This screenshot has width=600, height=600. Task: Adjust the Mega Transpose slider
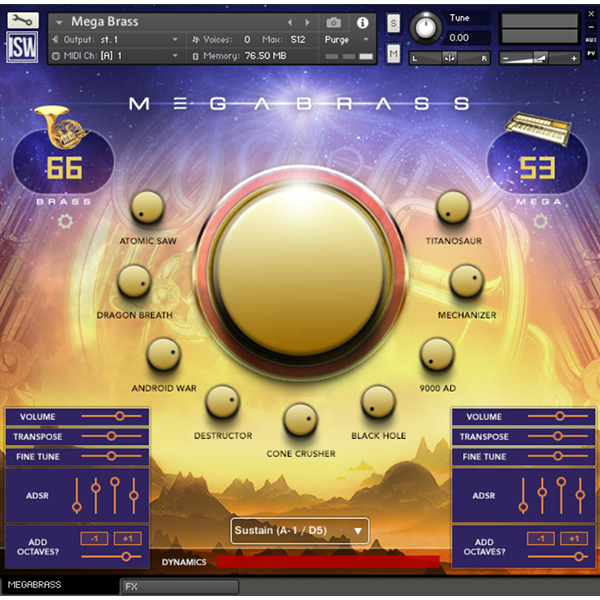(x=558, y=436)
